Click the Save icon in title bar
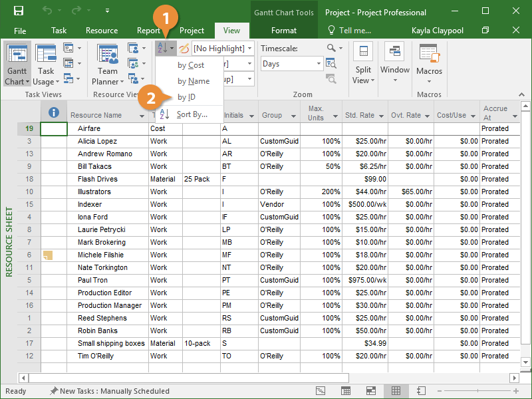 tap(18, 11)
